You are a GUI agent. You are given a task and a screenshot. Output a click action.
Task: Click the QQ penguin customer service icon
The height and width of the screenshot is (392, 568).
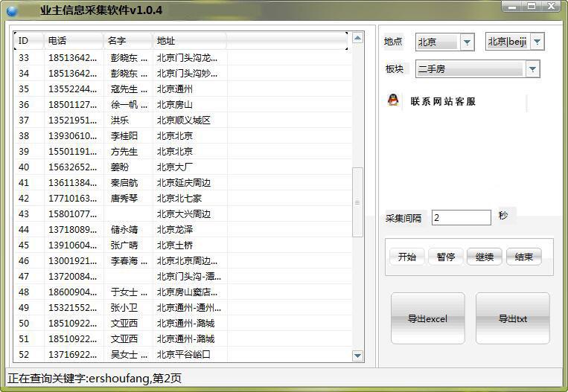click(393, 100)
